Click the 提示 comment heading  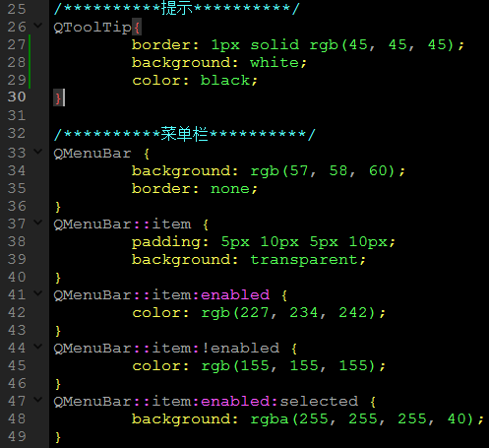click(176, 9)
